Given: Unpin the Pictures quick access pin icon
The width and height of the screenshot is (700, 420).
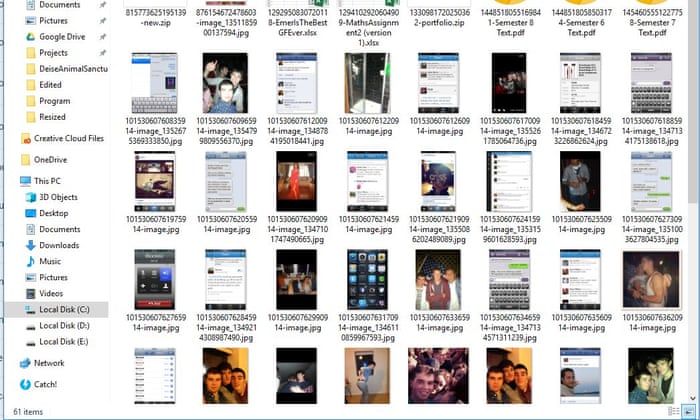Looking at the screenshot, I should [x=103, y=20].
